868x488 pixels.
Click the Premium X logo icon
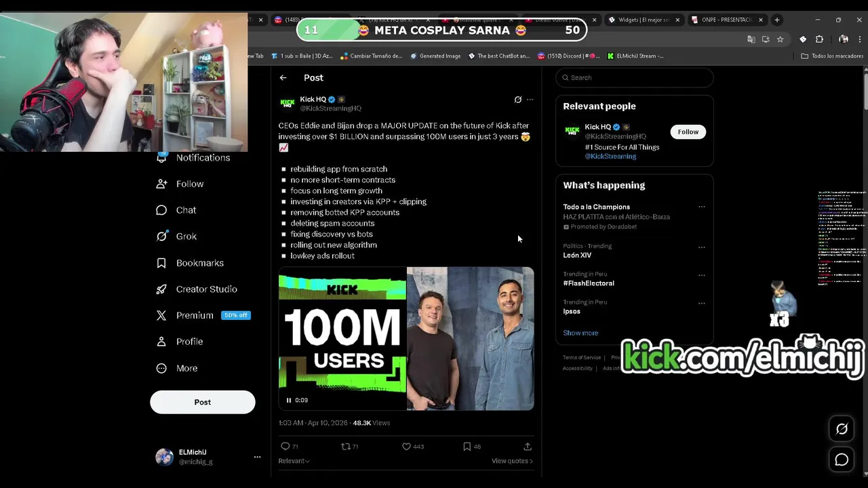[161, 315]
